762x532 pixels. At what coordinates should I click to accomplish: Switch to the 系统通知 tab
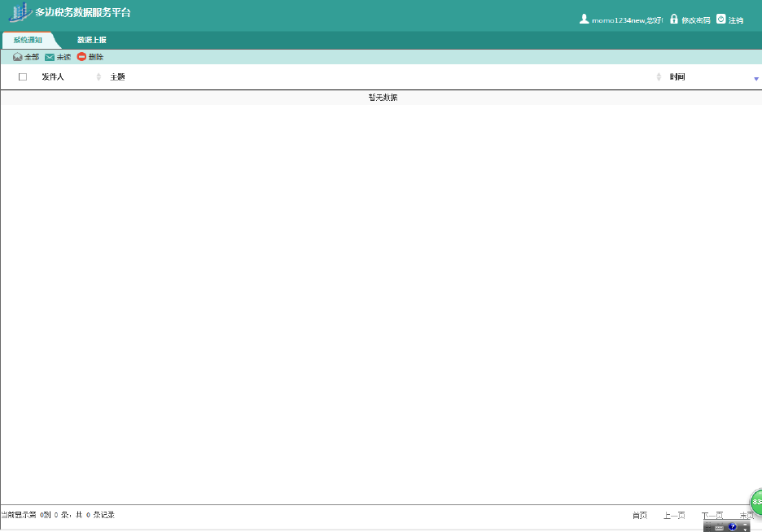tap(28, 40)
